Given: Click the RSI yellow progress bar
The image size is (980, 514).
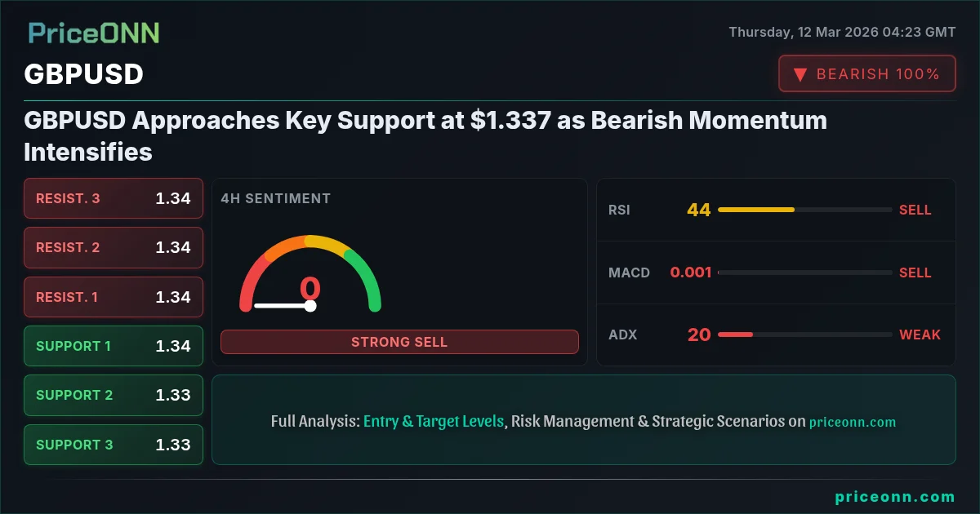Looking at the screenshot, I should tap(755, 210).
